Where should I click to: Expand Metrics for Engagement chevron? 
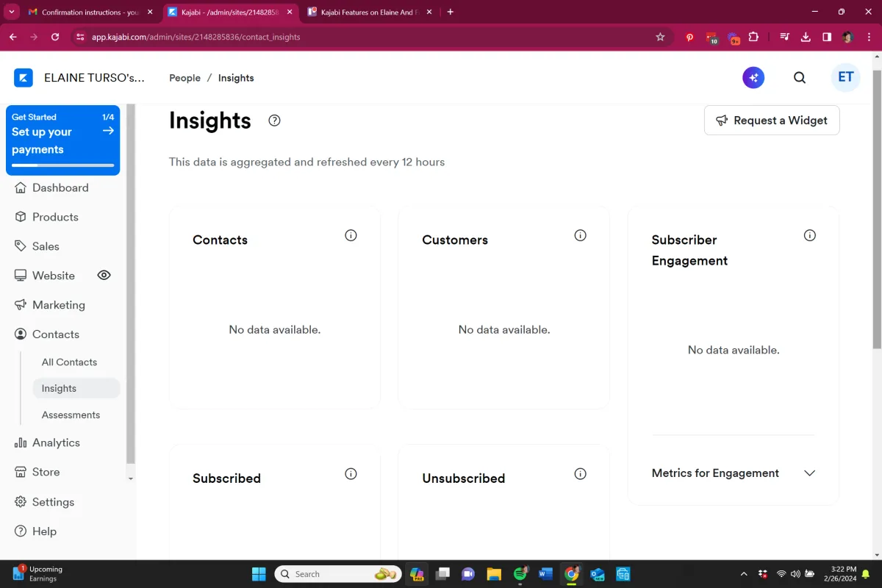810,473
